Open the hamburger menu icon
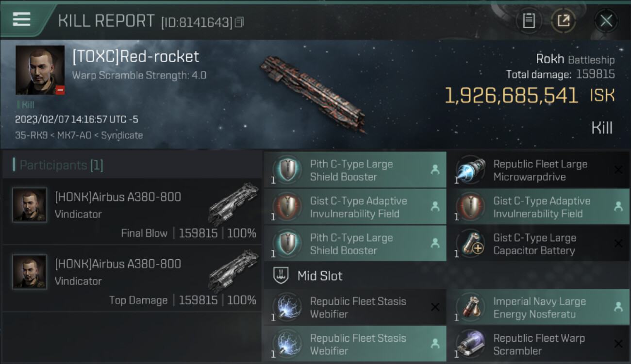 (x=21, y=19)
